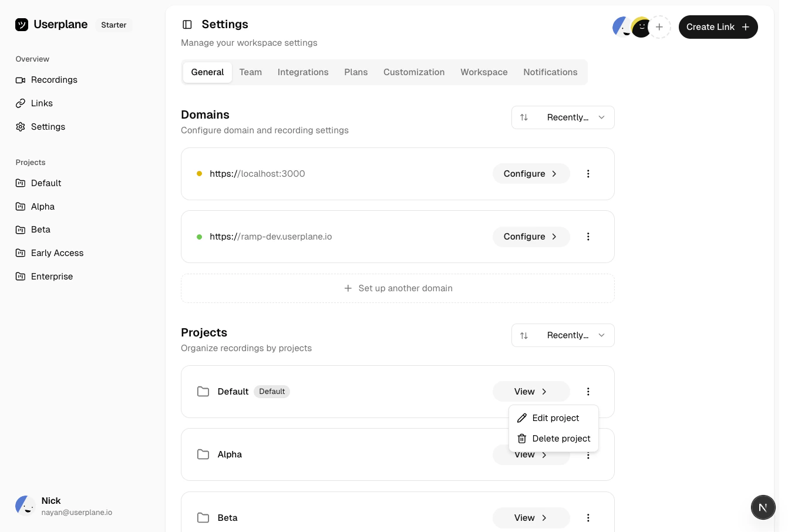This screenshot has width=788, height=532.
Task: Expand the Domains sort dropdown
Action: [x=563, y=117]
